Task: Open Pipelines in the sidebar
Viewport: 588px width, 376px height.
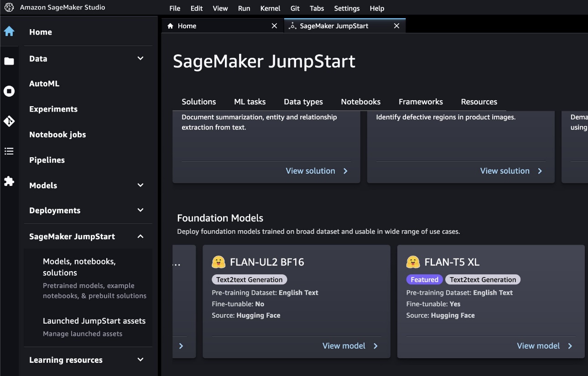Action: pos(47,160)
